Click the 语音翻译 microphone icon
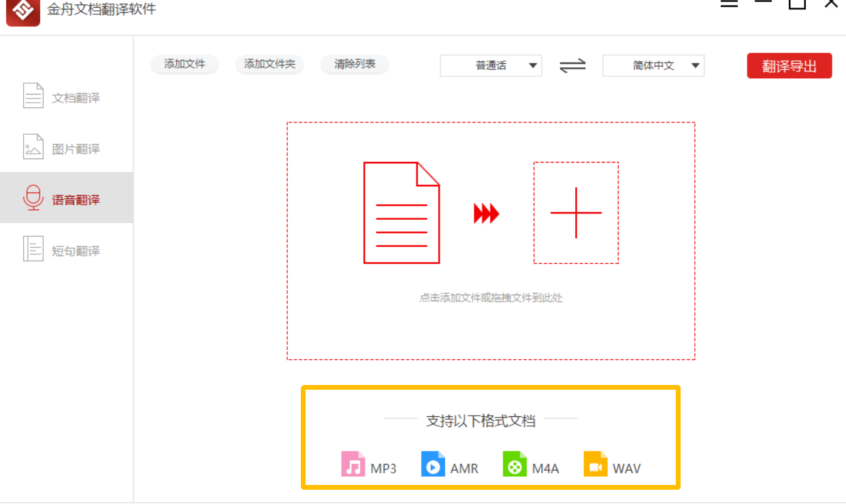This screenshot has width=846, height=504. 33,197
